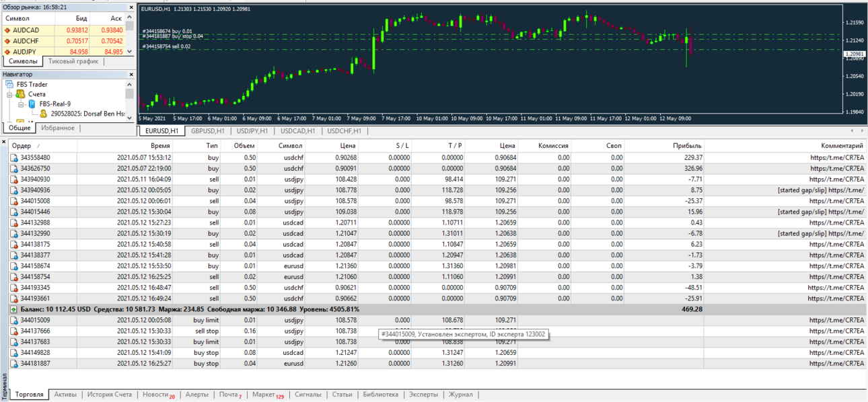The image size is (868, 402).
Task: Collapse the Счета tree node
Action: (10, 95)
